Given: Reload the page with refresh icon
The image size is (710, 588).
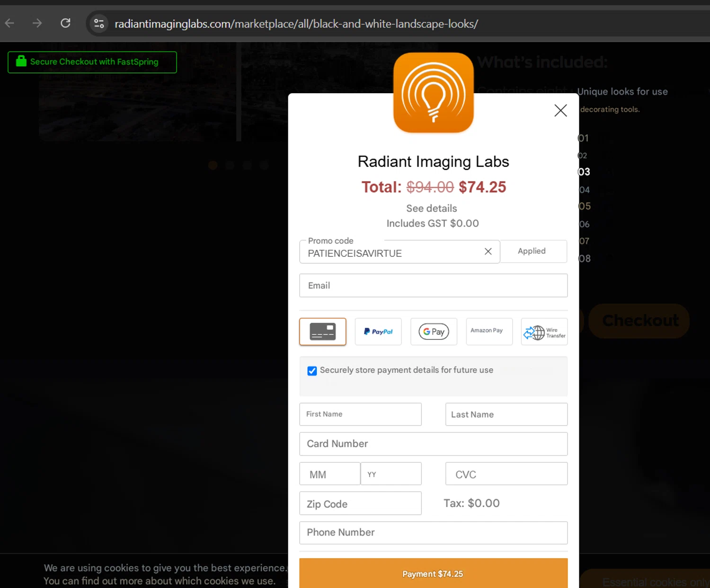Looking at the screenshot, I should [65, 23].
